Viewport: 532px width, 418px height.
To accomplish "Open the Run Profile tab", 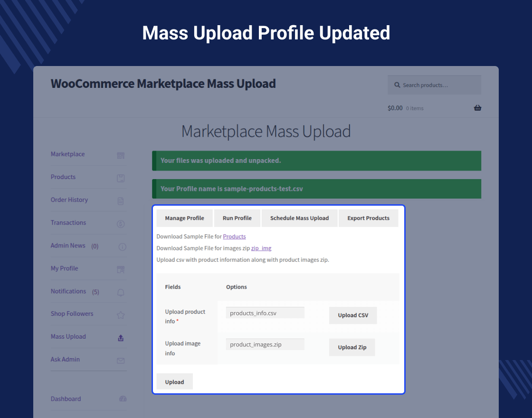I will coord(237,218).
